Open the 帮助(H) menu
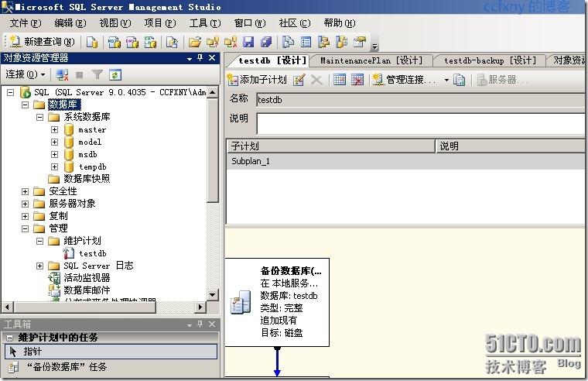 pos(340,23)
